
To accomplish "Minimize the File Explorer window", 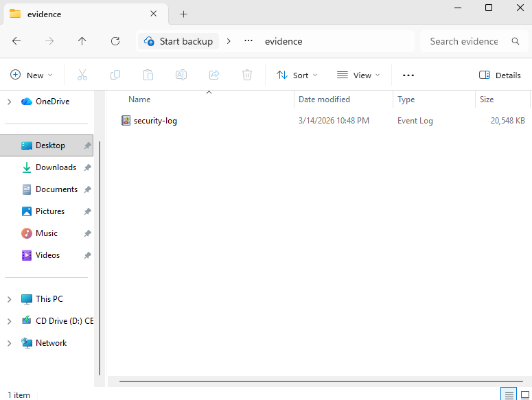I will [x=458, y=8].
